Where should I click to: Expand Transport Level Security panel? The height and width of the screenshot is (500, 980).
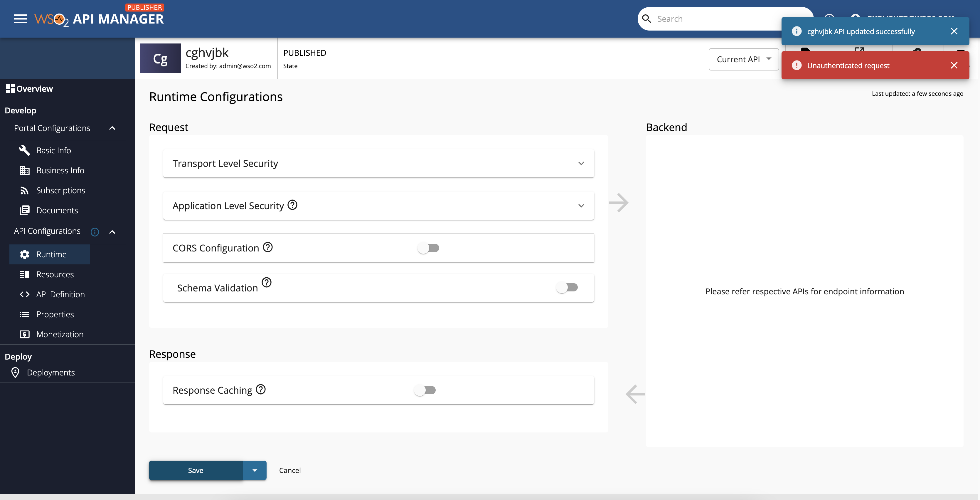coord(581,163)
